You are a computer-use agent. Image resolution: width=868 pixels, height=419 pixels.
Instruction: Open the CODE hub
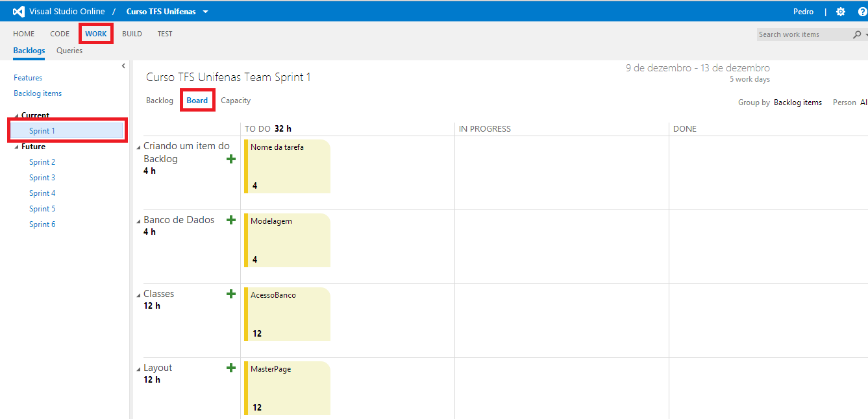coord(60,34)
